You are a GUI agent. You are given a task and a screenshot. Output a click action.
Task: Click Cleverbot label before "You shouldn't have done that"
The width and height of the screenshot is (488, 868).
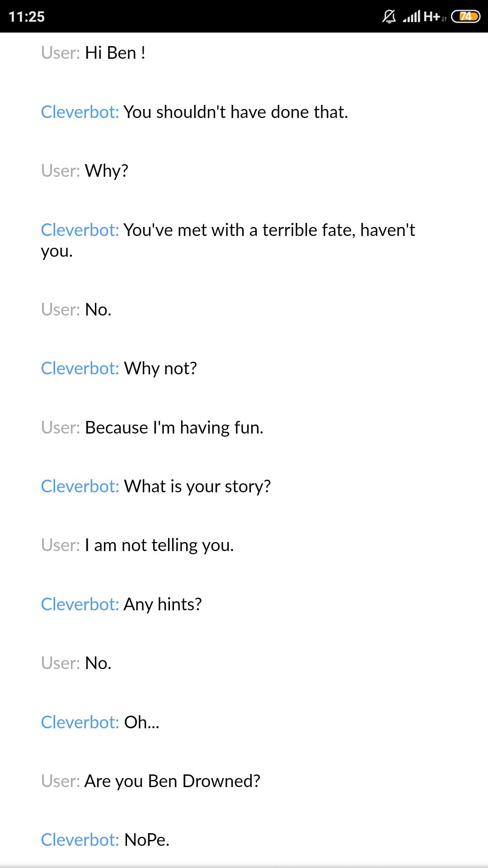coord(80,112)
